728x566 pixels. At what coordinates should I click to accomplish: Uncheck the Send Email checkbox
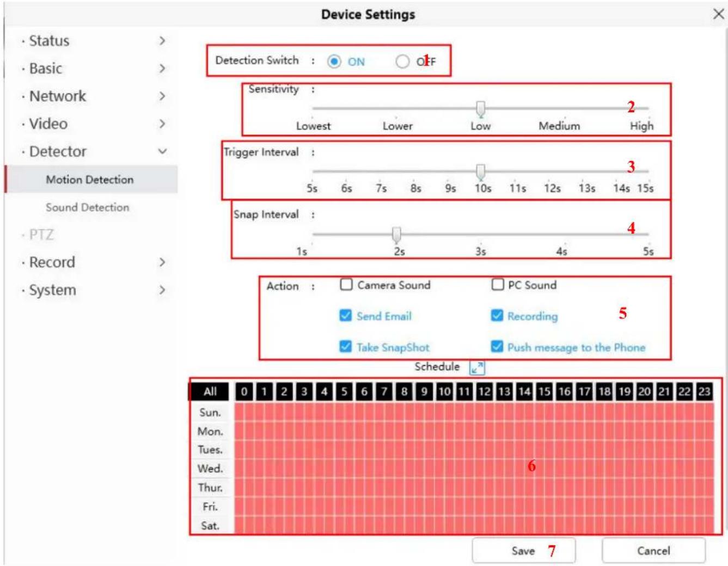pyautogui.click(x=346, y=316)
